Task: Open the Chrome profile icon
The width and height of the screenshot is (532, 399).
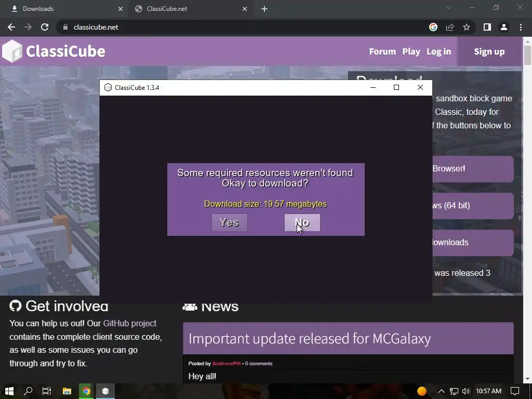Action: pyautogui.click(x=504, y=27)
